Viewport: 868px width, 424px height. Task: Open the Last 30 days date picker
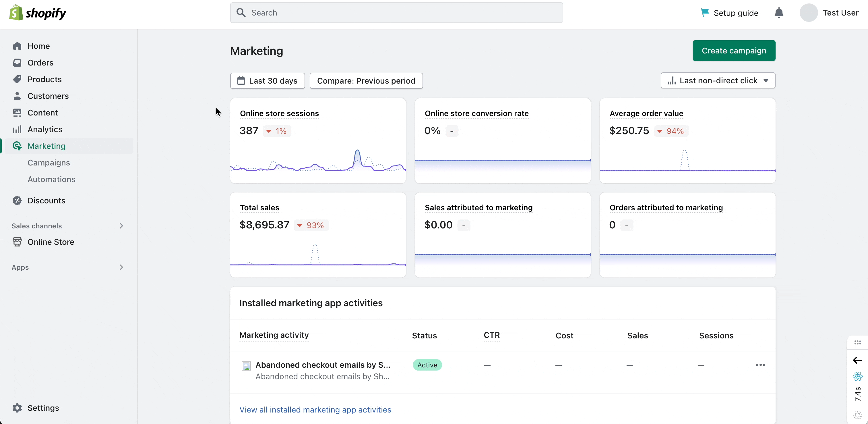[268, 81]
